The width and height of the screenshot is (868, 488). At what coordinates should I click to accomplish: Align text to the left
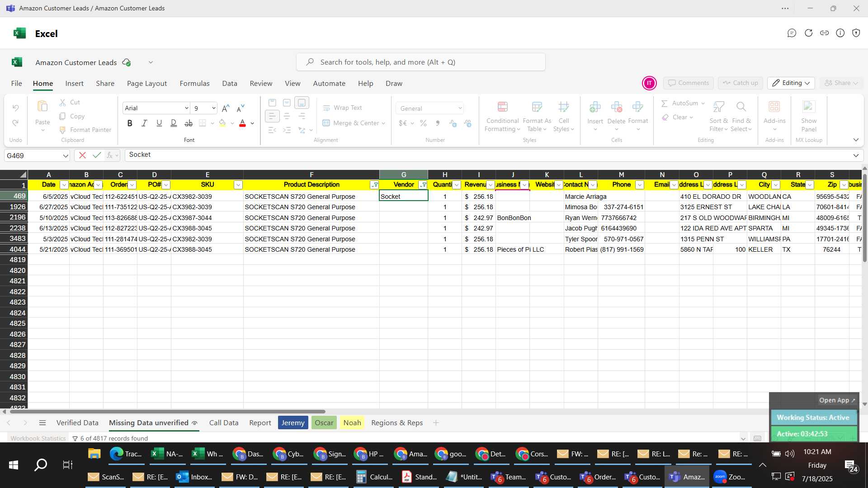point(272,116)
